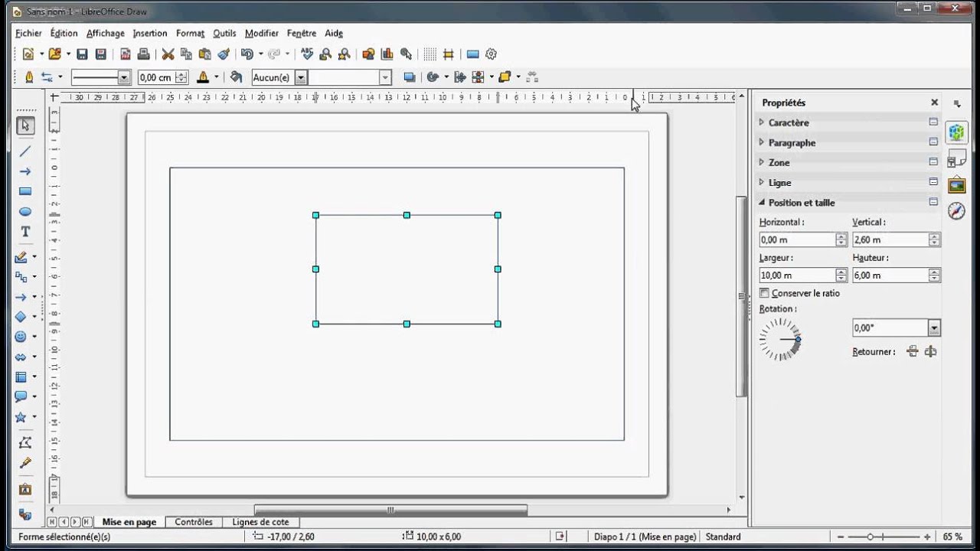
Task: Click the Horizontal position input field
Action: pyautogui.click(x=796, y=240)
